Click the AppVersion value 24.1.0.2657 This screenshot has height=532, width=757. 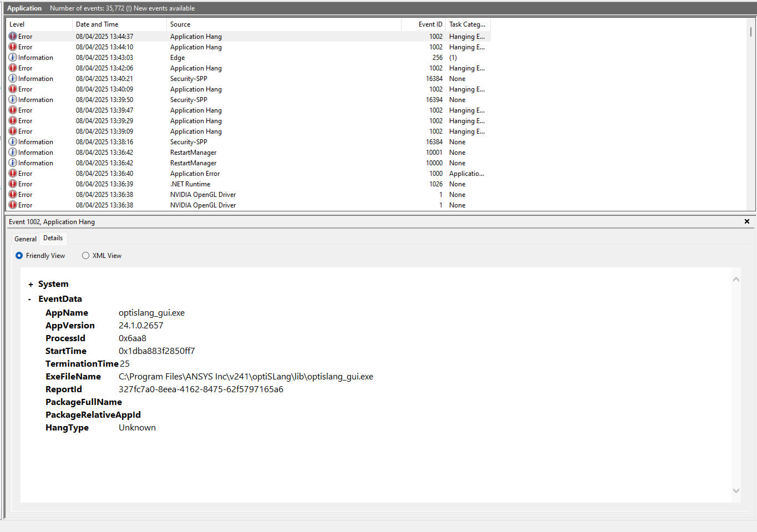click(x=141, y=326)
